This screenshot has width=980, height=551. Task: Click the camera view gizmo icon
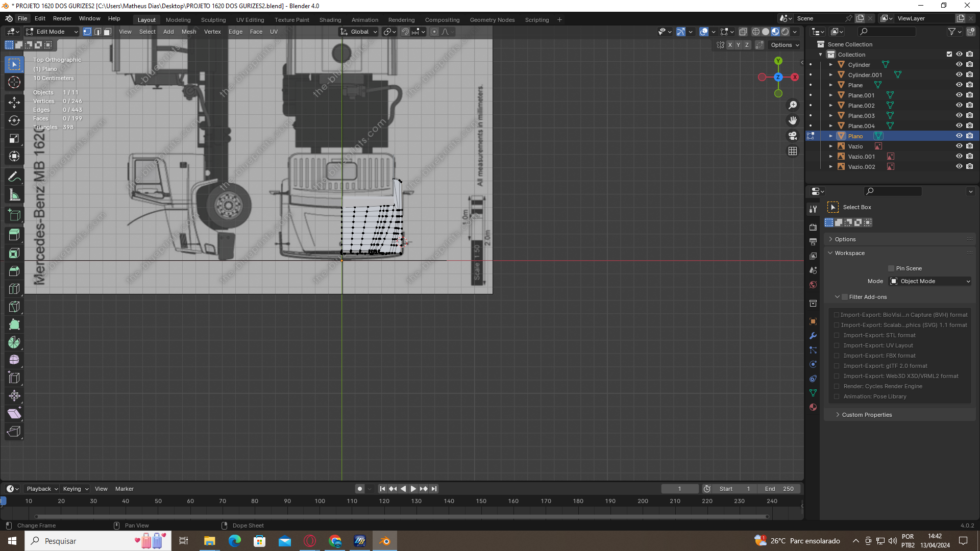pyautogui.click(x=793, y=136)
